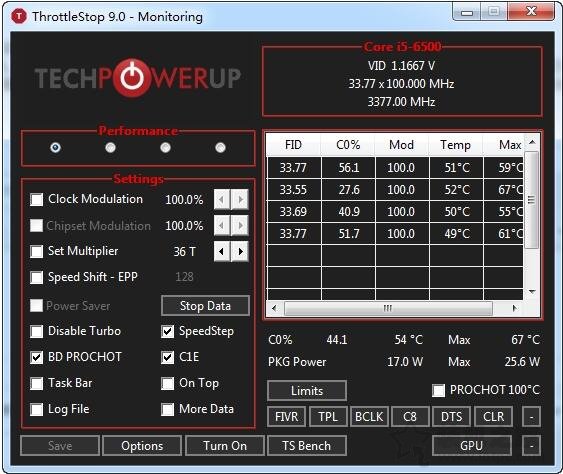Select the 56.1 C0% cell

tap(348, 168)
